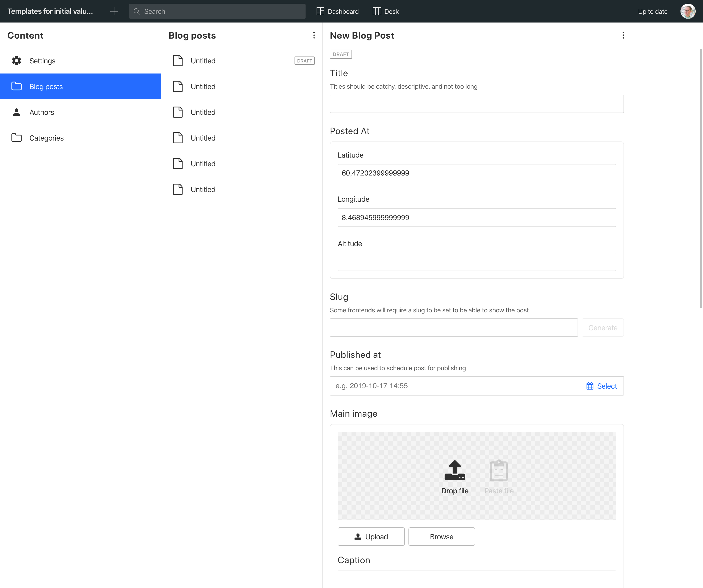Open the user avatar menu
The image size is (703, 588).
[688, 11]
